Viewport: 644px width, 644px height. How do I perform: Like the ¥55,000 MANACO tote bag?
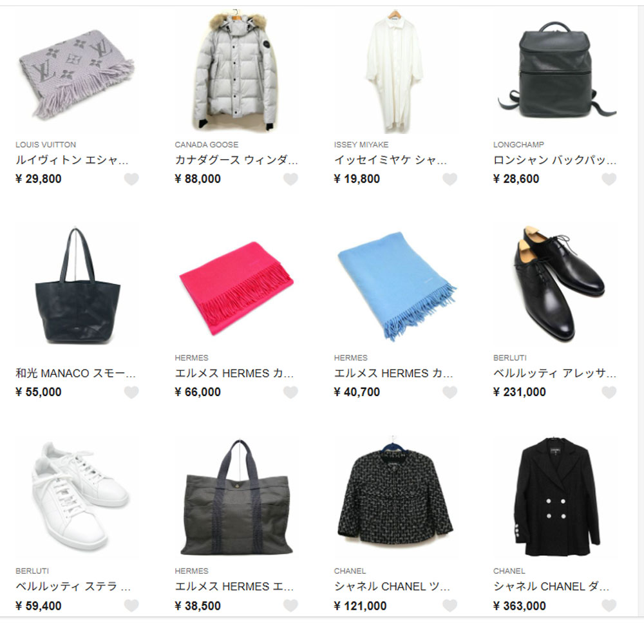131,392
